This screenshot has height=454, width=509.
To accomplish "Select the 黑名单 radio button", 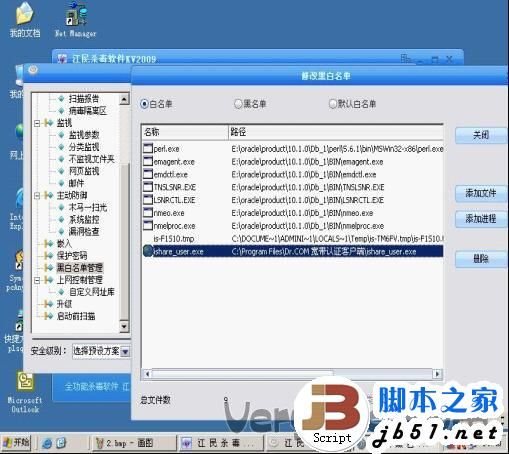I will 238,104.
